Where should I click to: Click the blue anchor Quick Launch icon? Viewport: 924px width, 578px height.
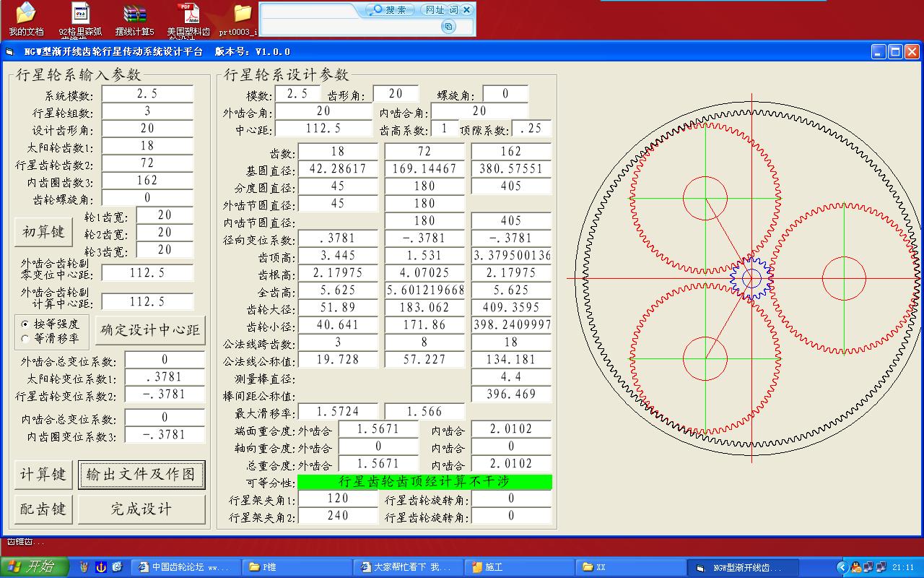pos(100,567)
